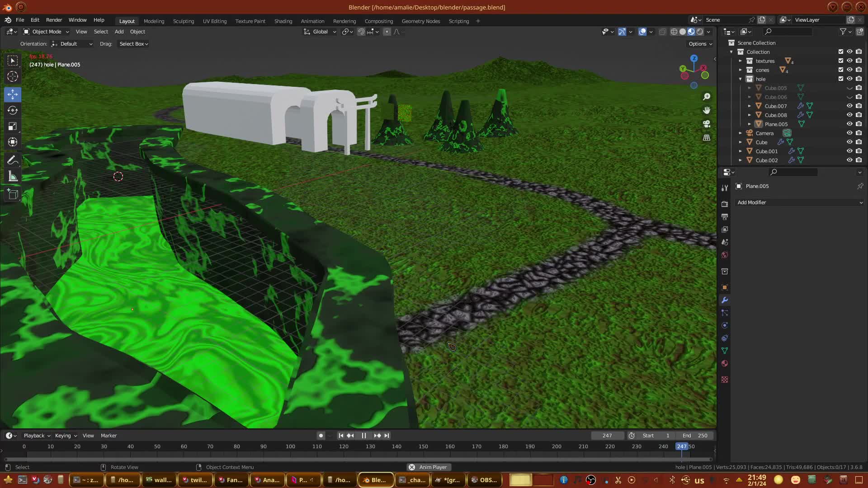Activate the Measure tool
The width and height of the screenshot is (868, 488).
(13, 177)
